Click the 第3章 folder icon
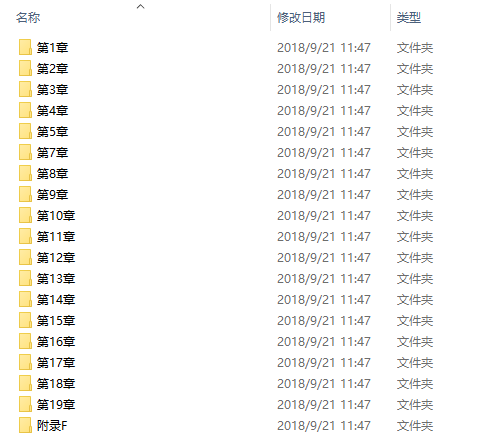Viewport: 496px width, 448px height. [25, 89]
